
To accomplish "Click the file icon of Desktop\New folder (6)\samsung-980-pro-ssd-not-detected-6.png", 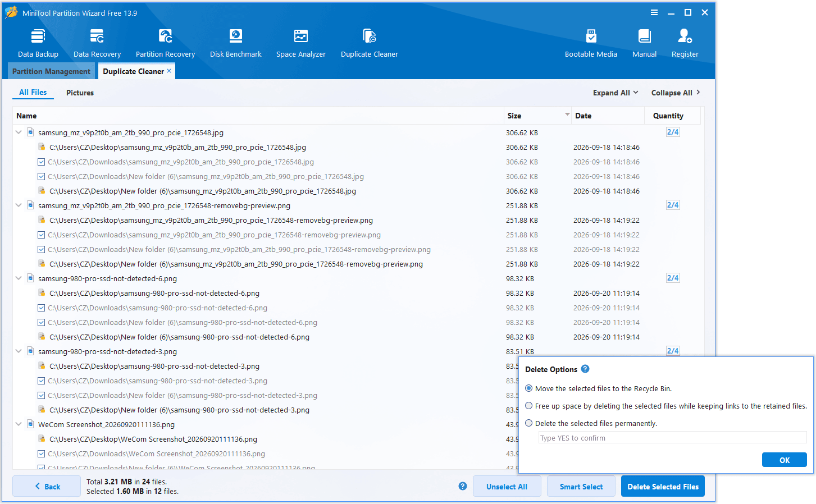I will (x=42, y=337).
